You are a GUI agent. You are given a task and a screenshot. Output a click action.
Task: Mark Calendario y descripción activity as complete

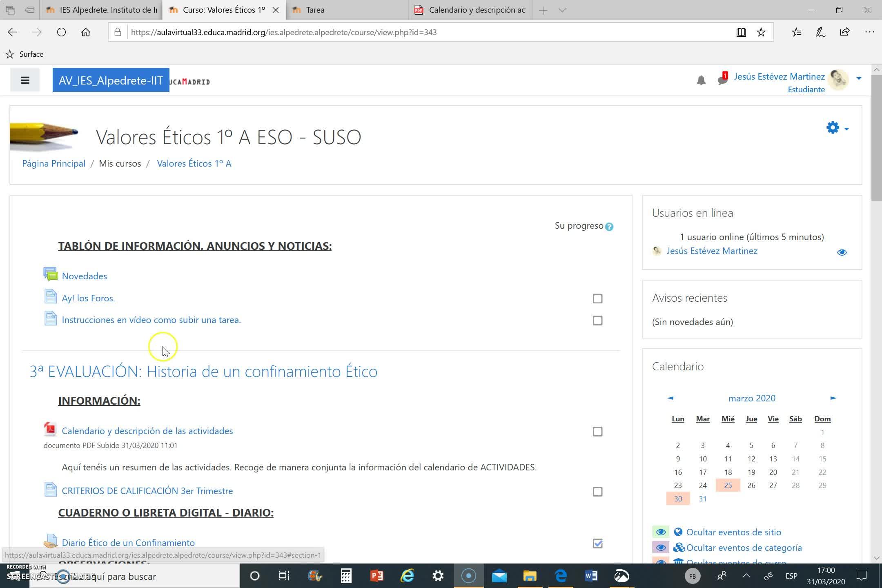pos(597,432)
